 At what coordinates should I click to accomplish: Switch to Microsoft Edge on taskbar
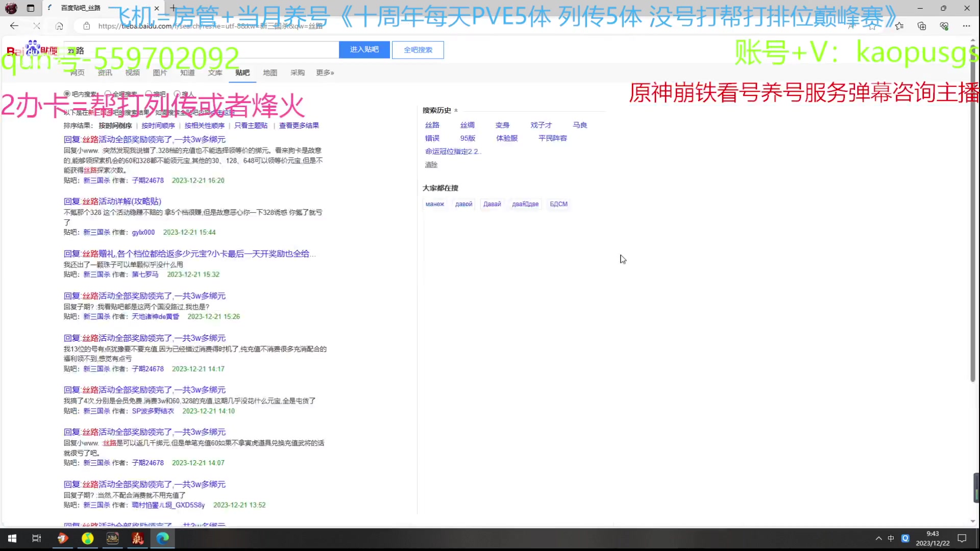point(162,538)
